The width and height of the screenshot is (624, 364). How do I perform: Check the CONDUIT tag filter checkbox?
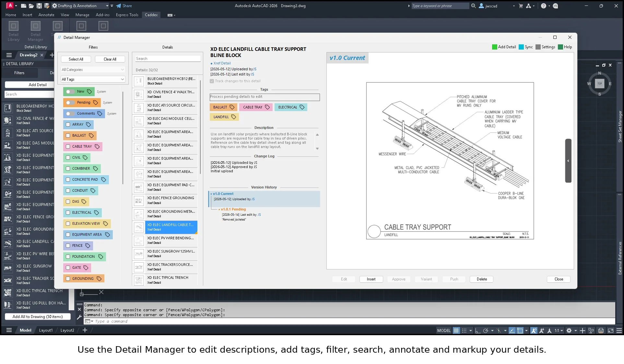click(68, 190)
